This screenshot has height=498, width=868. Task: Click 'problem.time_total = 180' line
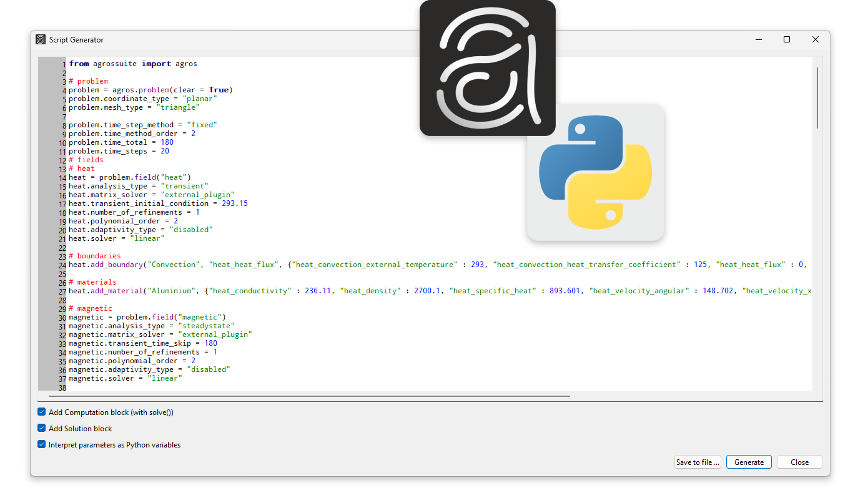121,142
